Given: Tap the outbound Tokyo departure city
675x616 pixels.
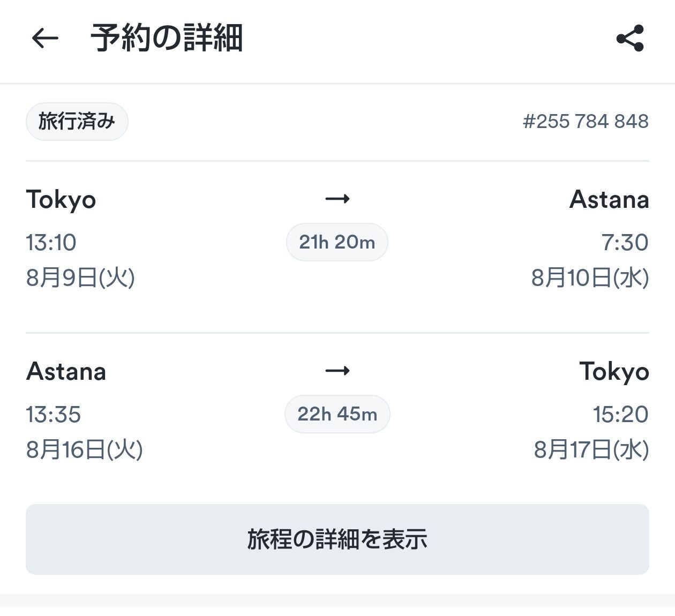Looking at the screenshot, I should pos(61,200).
